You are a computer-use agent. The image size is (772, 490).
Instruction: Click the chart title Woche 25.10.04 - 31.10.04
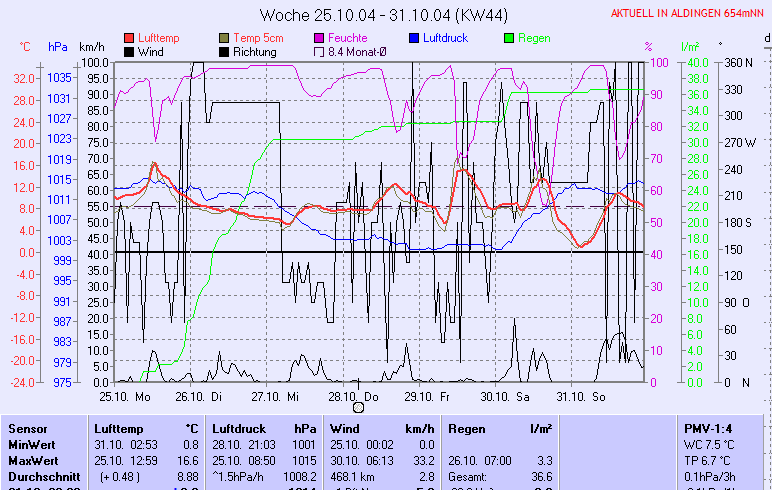(385, 14)
